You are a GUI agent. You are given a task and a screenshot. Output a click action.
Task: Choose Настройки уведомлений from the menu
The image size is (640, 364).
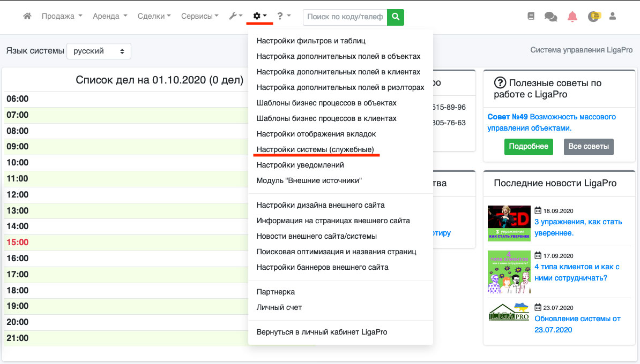click(300, 165)
